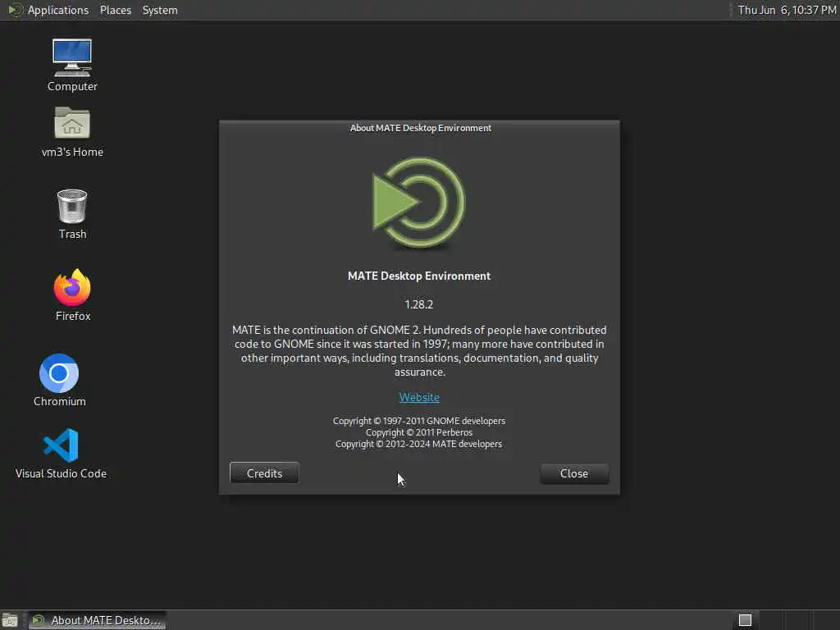Click the MATE menu icon beside Applications

click(15, 10)
